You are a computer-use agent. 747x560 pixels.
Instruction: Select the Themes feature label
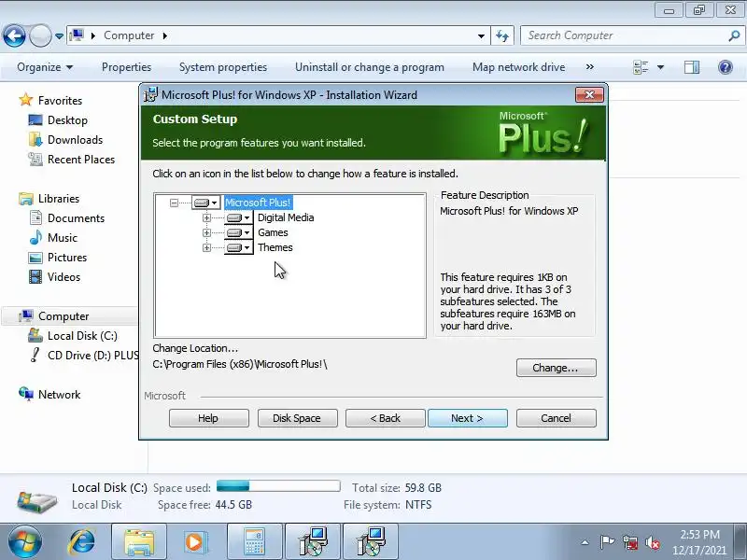point(275,247)
